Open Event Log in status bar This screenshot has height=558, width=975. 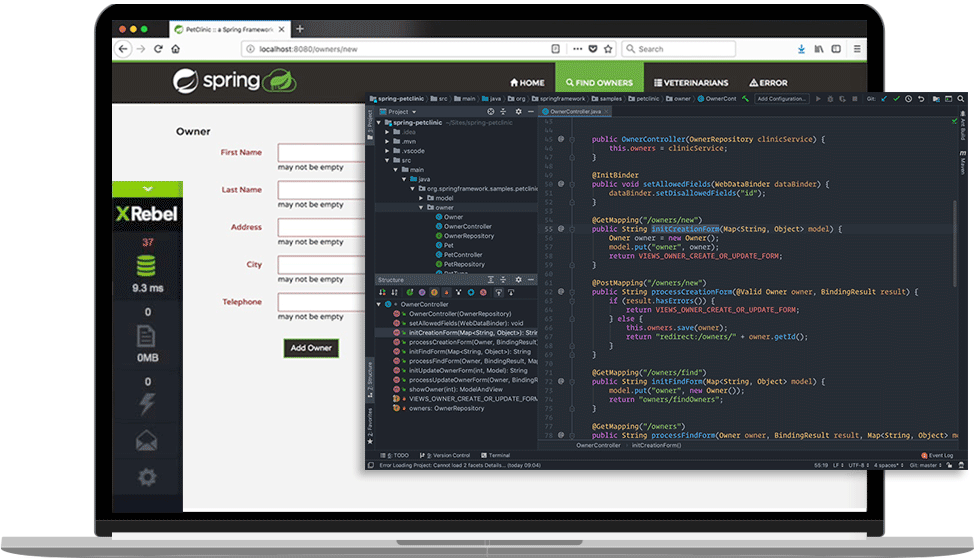(937, 455)
